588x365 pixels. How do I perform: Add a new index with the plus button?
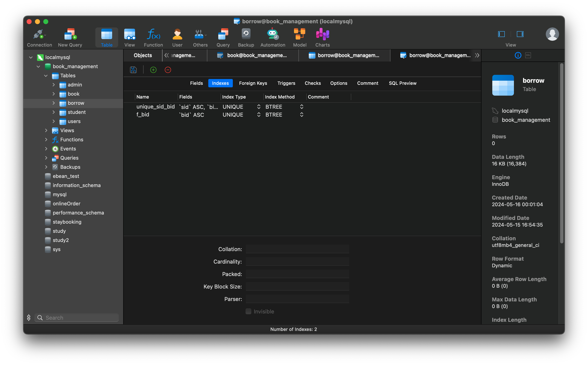point(153,70)
